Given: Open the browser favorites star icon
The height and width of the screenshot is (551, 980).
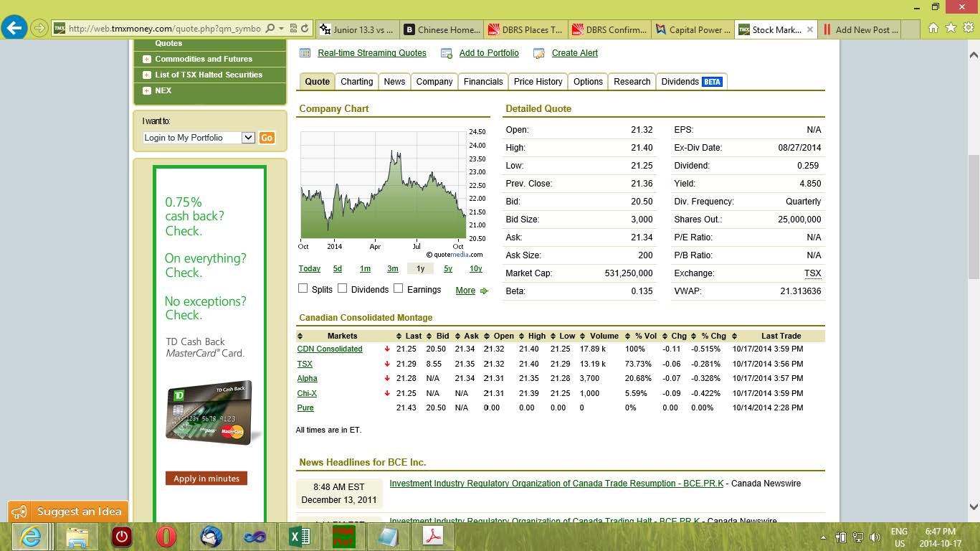Looking at the screenshot, I should click(951, 28).
